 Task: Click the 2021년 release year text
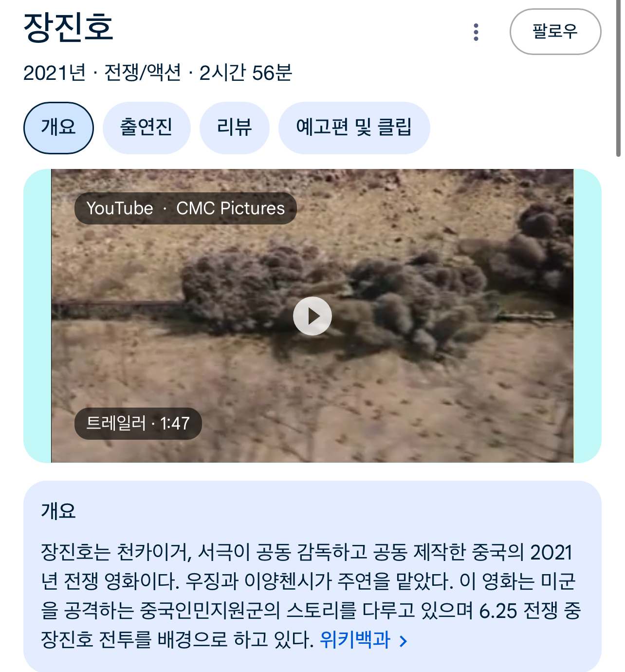point(55,73)
